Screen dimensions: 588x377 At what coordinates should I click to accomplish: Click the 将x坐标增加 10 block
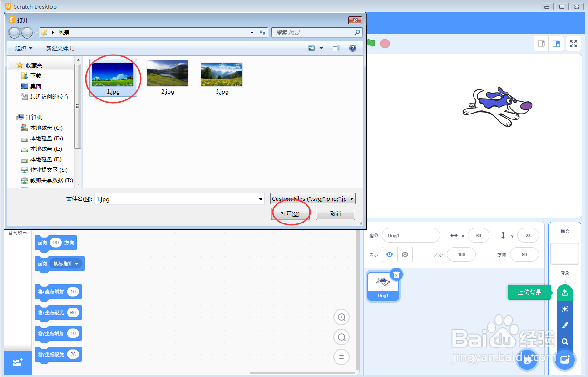point(58,292)
